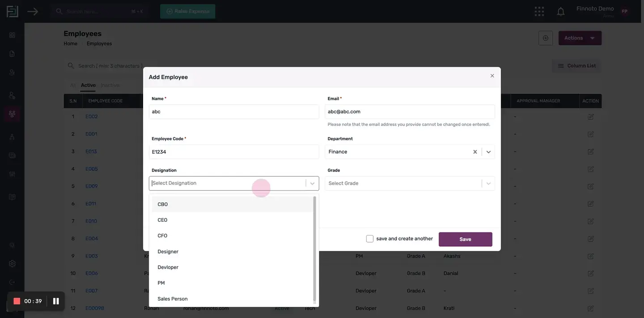644x318 pixels.
Task: Pause the screen recording
Action: click(x=56, y=301)
